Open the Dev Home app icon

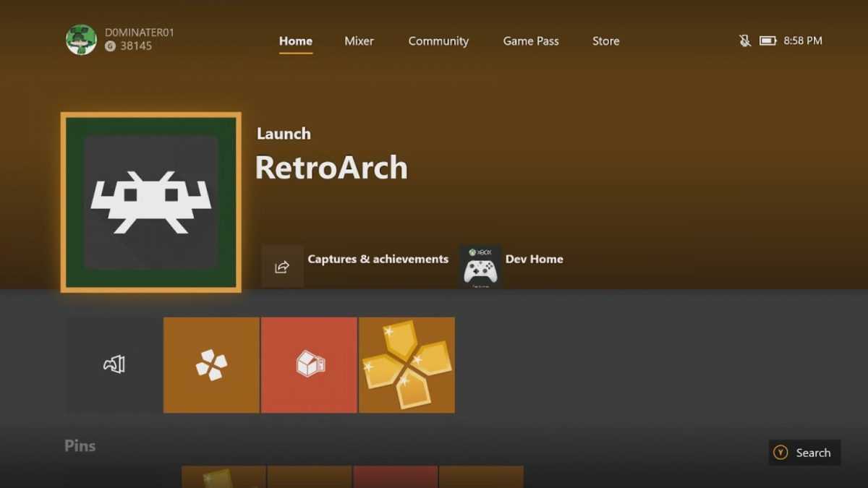[x=479, y=266]
